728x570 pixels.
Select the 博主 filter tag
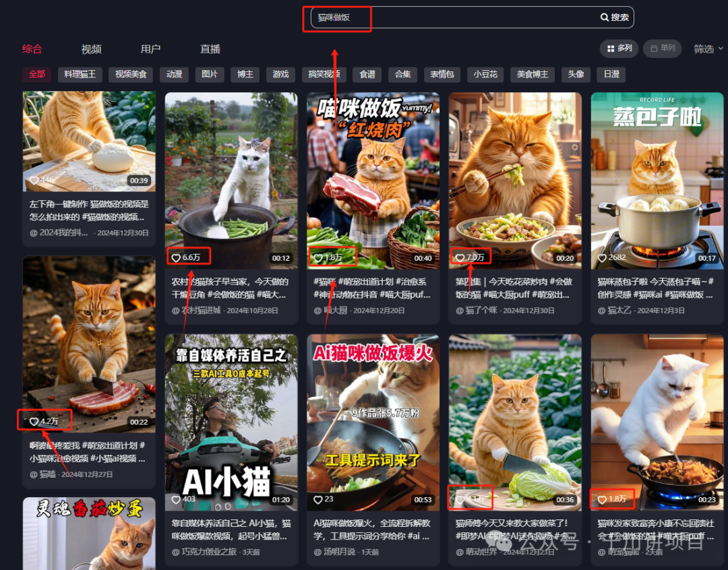click(245, 74)
